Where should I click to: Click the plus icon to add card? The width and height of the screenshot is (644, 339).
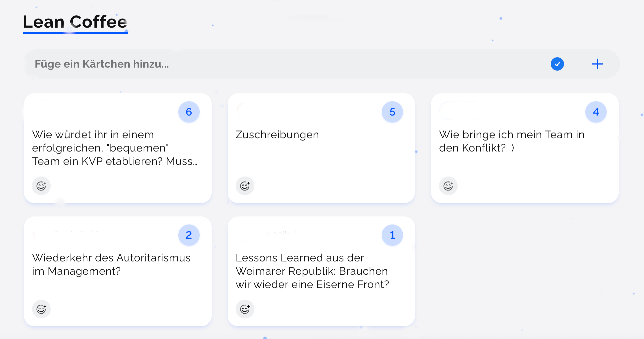tap(597, 64)
